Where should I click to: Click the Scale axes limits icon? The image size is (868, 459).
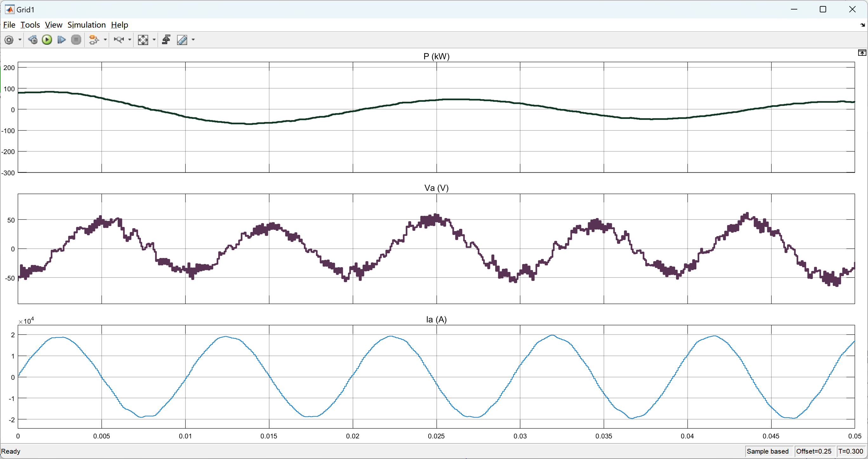(143, 40)
